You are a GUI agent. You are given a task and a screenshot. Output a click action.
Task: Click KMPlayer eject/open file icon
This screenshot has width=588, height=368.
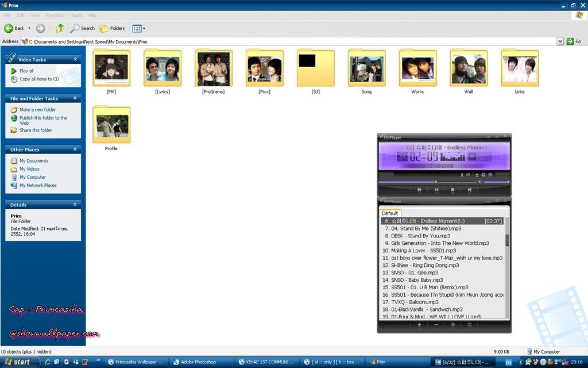click(477, 175)
